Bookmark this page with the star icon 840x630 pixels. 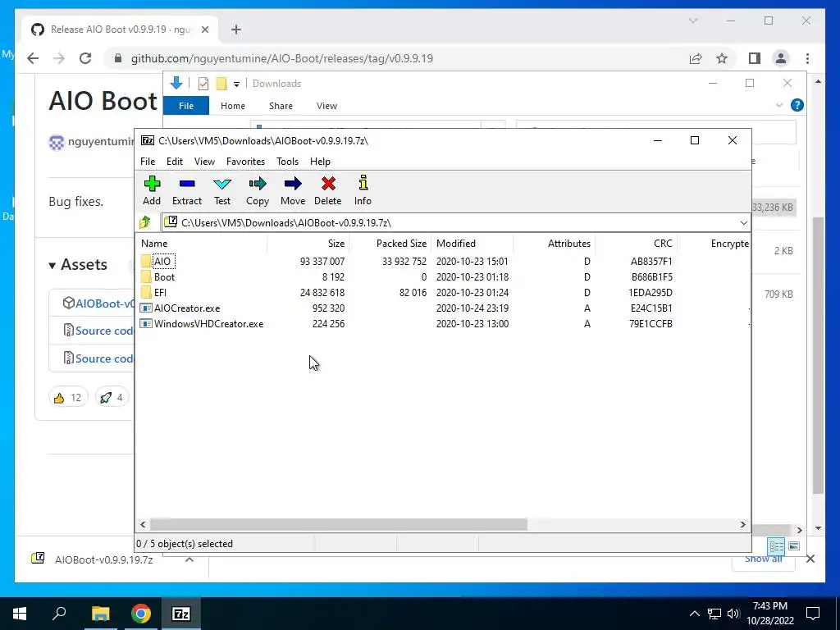tap(722, 58)
